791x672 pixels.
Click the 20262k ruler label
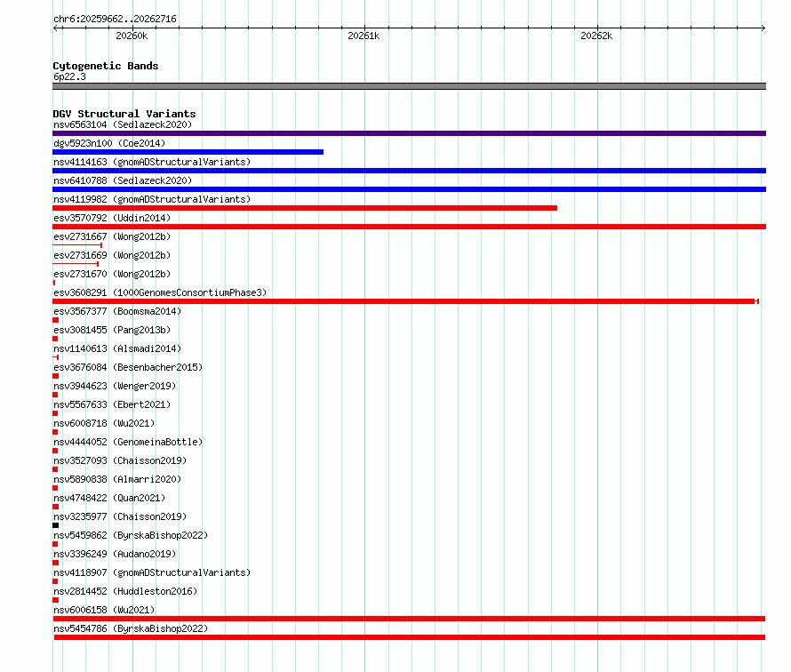596,36
